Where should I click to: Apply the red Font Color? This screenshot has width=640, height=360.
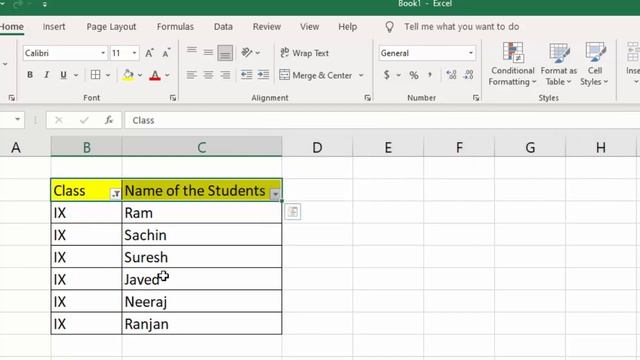tap(155, 75)
